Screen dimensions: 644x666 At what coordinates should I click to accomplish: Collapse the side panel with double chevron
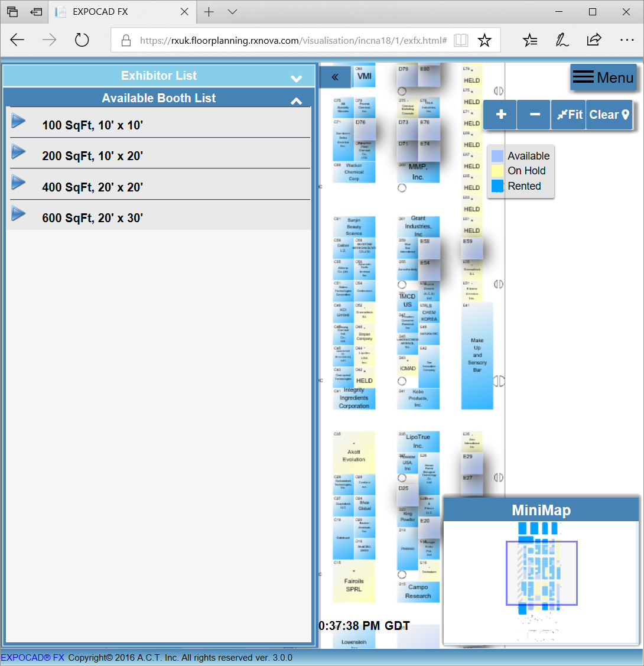tap(335, 77)
